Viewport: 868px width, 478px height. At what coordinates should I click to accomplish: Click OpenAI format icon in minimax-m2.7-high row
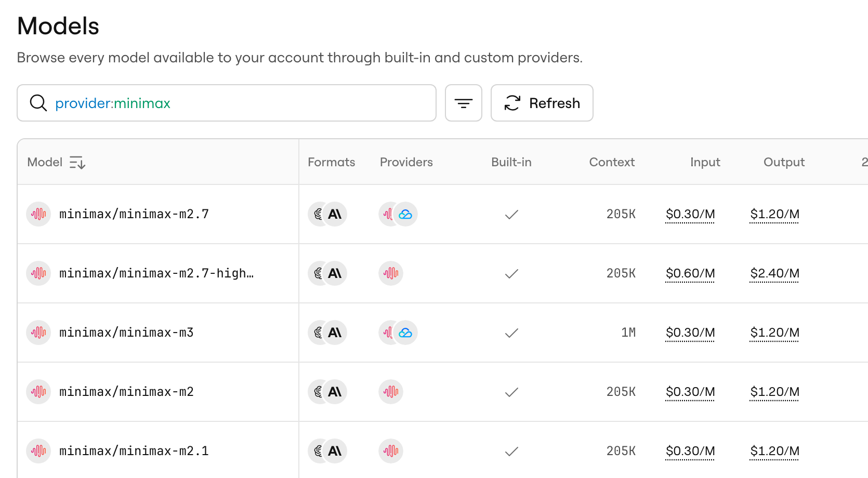(x=318, y=273)
